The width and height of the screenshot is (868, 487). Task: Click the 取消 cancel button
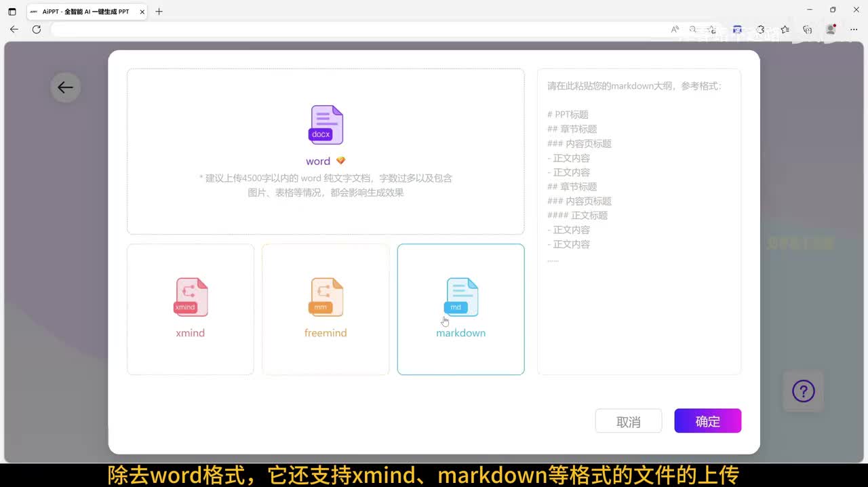click(x=628, y=421)
